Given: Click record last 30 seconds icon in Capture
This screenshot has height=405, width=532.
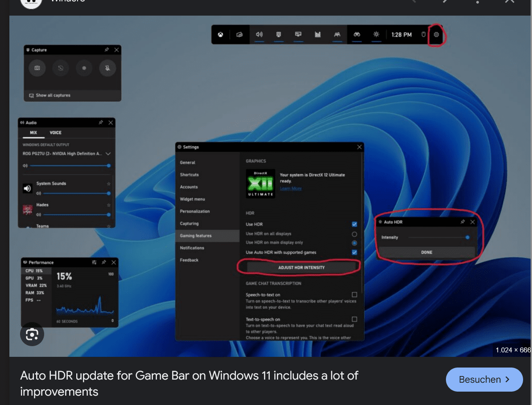Looking at the screenshot, I should click(60, 68).
